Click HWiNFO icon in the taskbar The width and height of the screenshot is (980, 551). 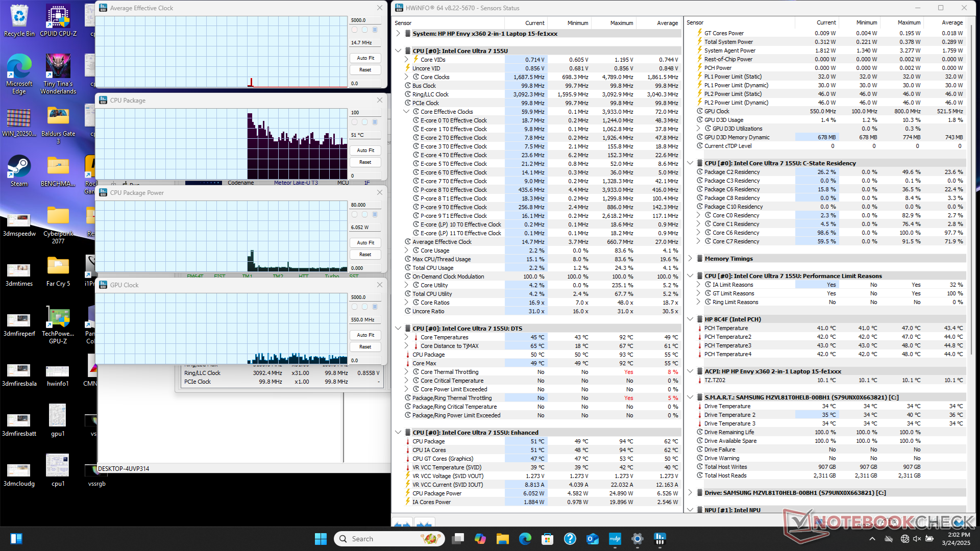(660, 539)
